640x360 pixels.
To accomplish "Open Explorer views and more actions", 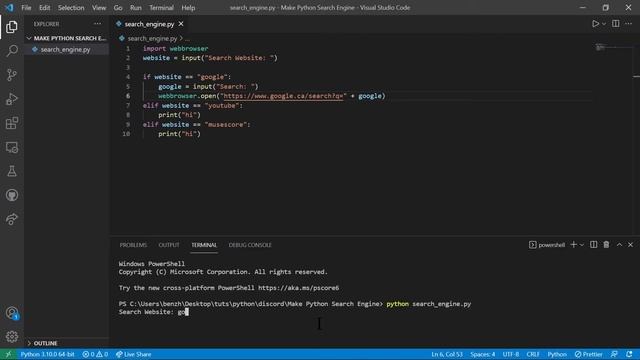I will point(98,24).
